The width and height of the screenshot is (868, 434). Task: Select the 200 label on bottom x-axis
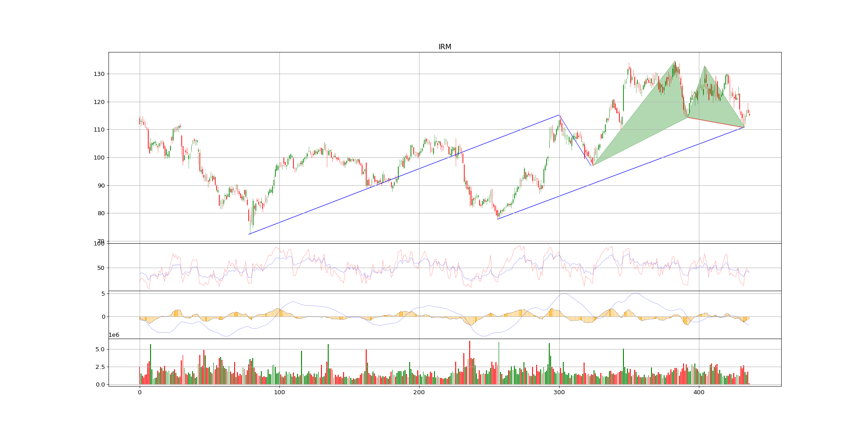(419, 393)
